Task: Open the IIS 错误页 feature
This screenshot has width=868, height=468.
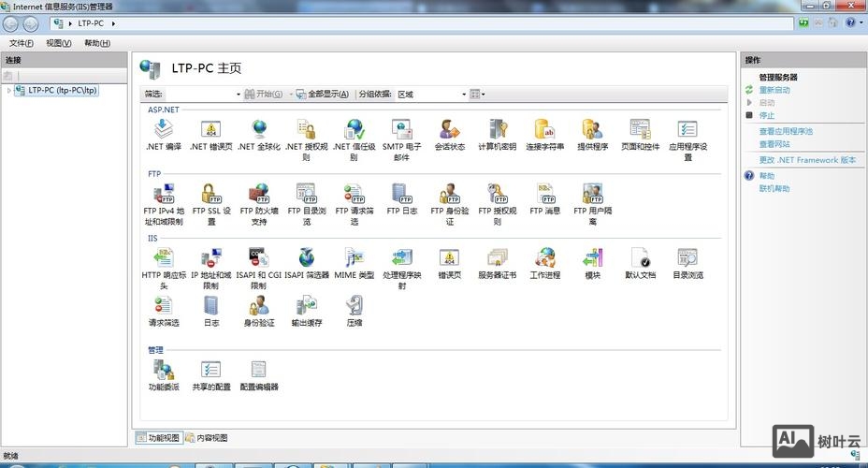Action: point(450,264)
